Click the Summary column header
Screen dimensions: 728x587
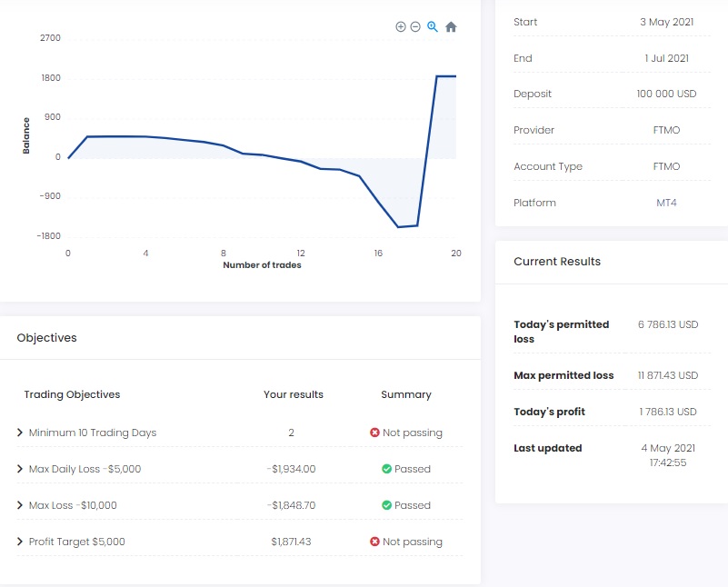coord(405,394)
